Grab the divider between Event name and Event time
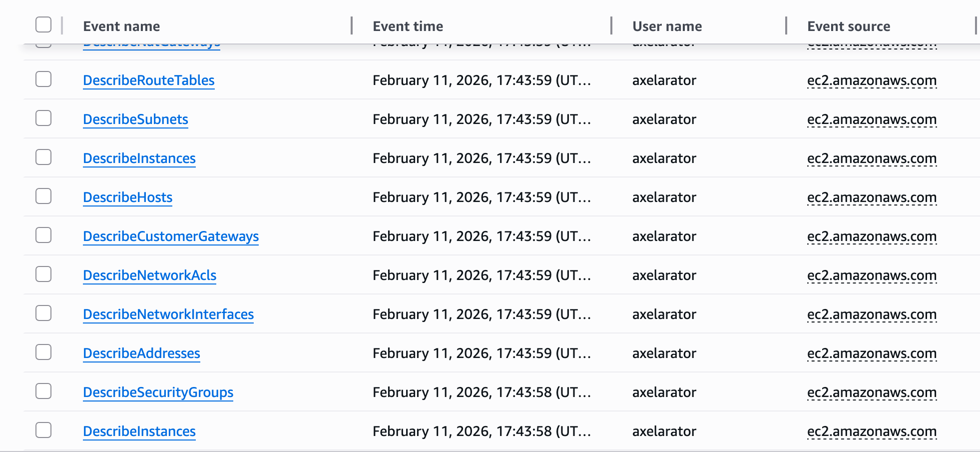 point(352,25)
